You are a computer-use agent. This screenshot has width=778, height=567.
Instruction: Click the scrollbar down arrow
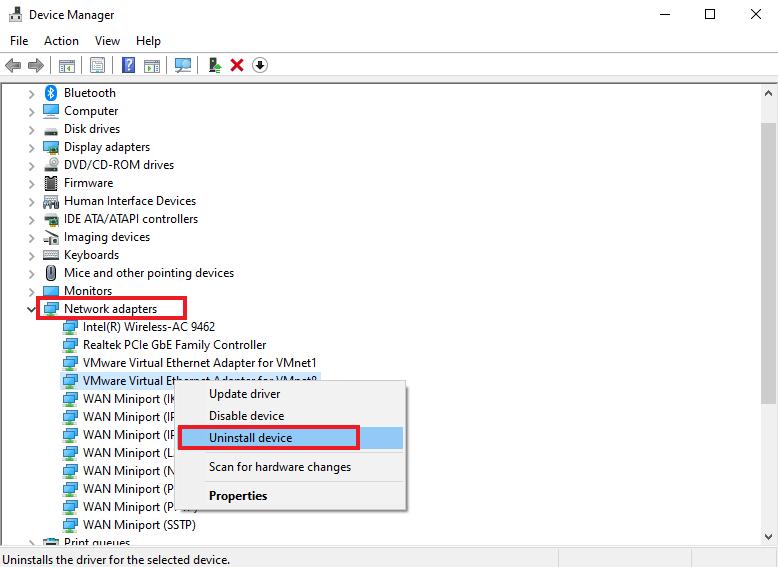[x=768, y=537]
